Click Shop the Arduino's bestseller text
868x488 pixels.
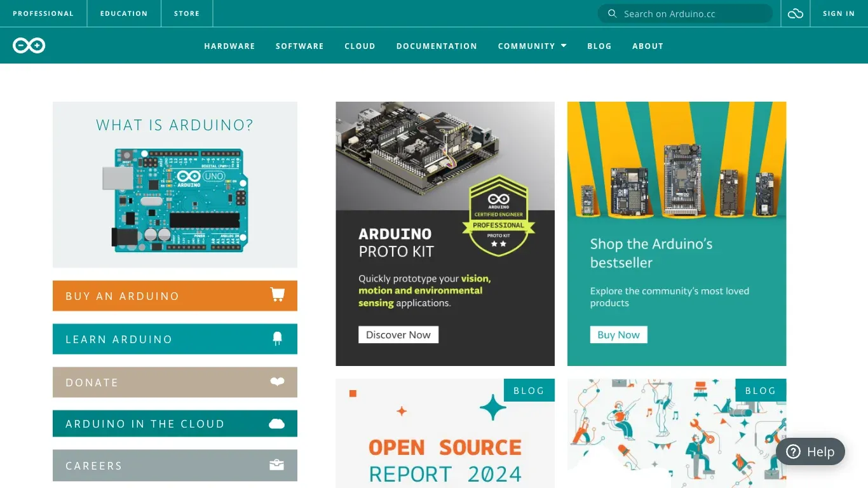651,253
